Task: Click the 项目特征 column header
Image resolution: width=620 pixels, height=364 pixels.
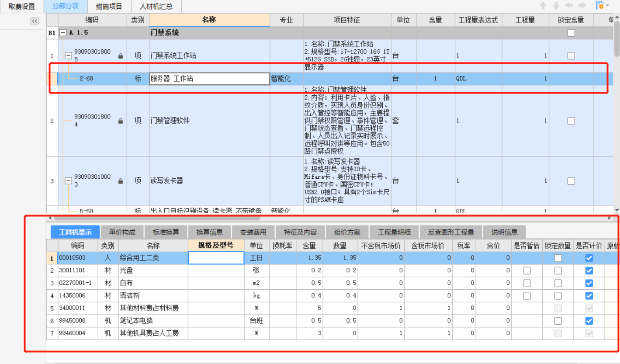Action: point(347,20)
